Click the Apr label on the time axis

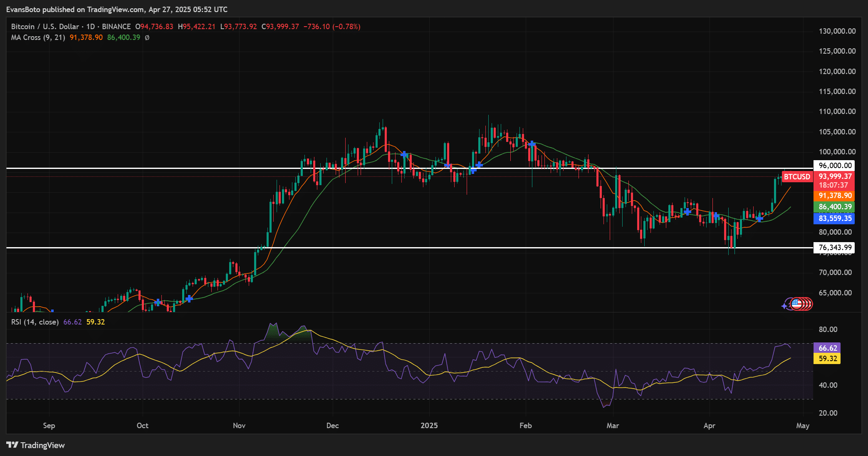click(x=710, y=426)
